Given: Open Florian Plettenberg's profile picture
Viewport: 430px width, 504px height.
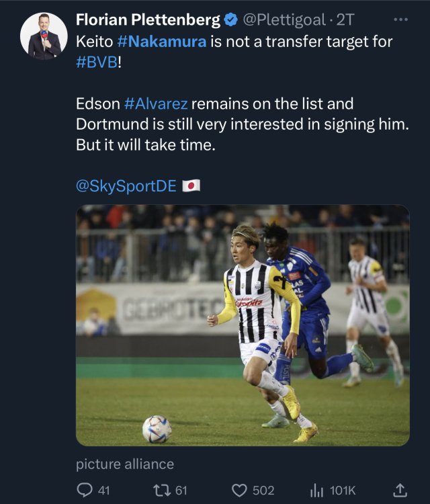Looking at the screenshot, I should click(44, 36).
